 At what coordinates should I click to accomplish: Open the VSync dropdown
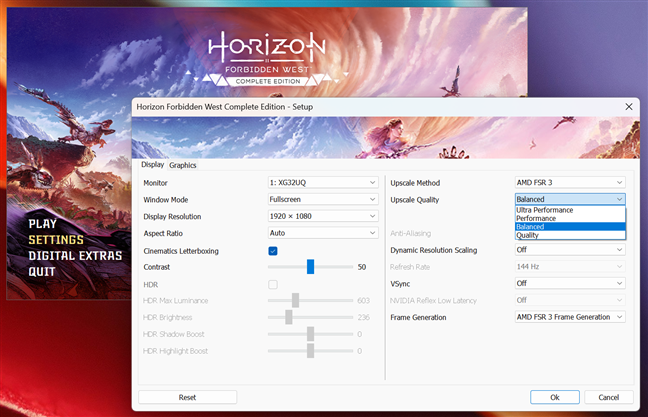(570, 283)
